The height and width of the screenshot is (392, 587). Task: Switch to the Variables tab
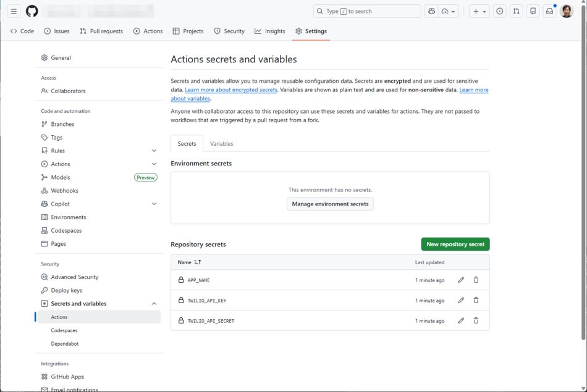point(221,144)
